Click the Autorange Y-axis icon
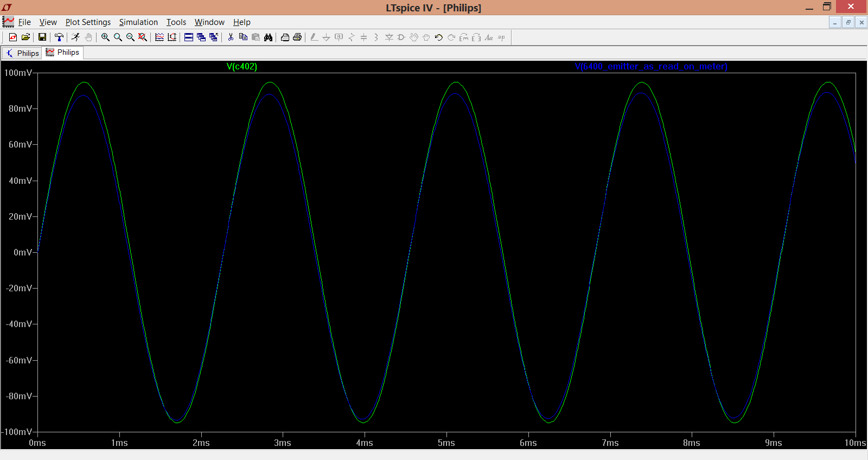The width and height of the screenshot is (868, 460). click(172, 37)
